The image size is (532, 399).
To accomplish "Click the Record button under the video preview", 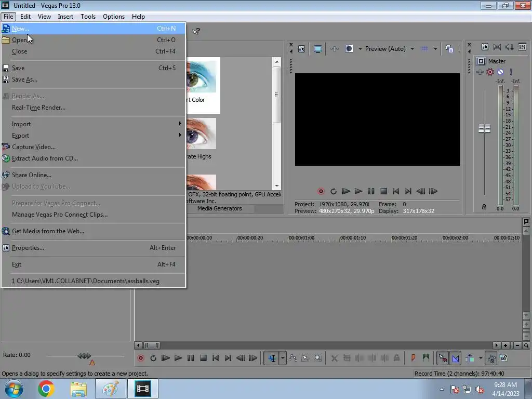I will [321, 191].
